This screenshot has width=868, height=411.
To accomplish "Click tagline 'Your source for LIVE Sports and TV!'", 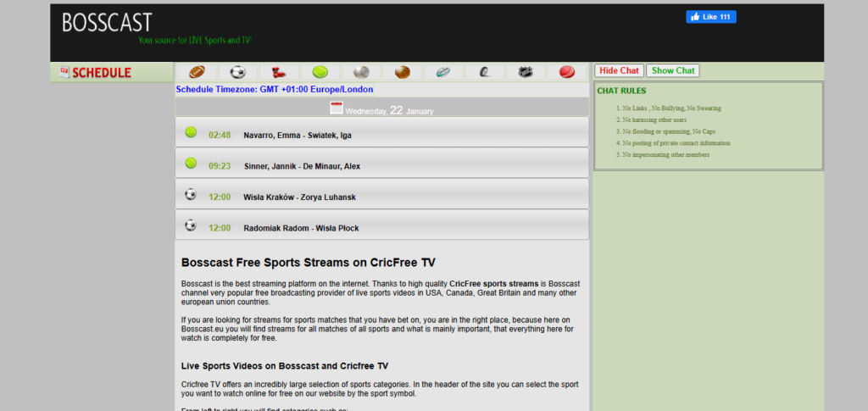I will [x=195, y=41].
